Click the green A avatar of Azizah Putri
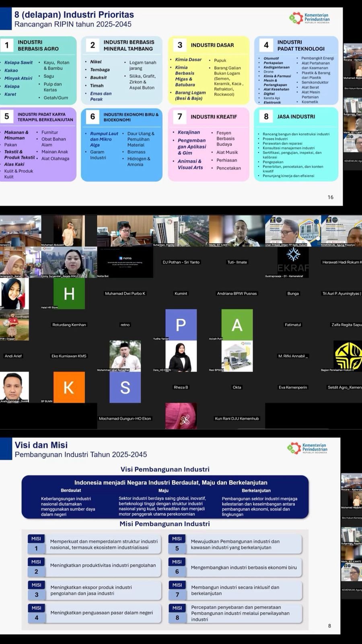 [x=237, y=324]
